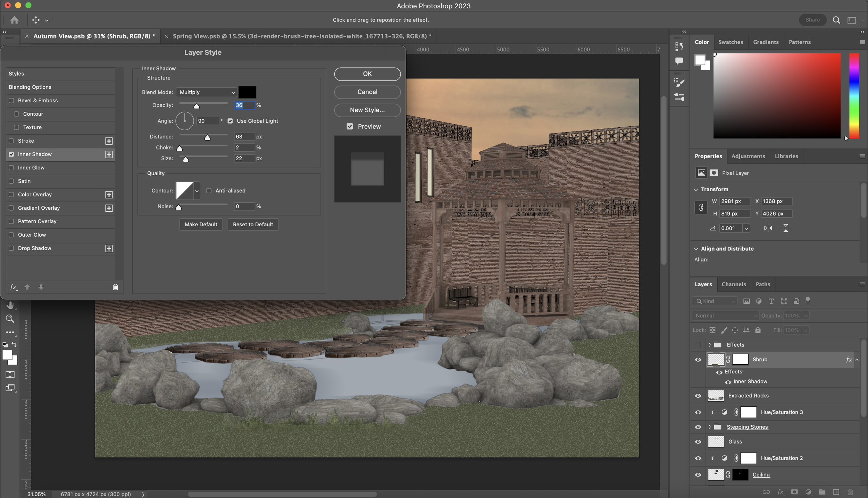Toggle Inner Shadow effect visibility in Layers
868x498 pixels.
click(x=728, y=382)
